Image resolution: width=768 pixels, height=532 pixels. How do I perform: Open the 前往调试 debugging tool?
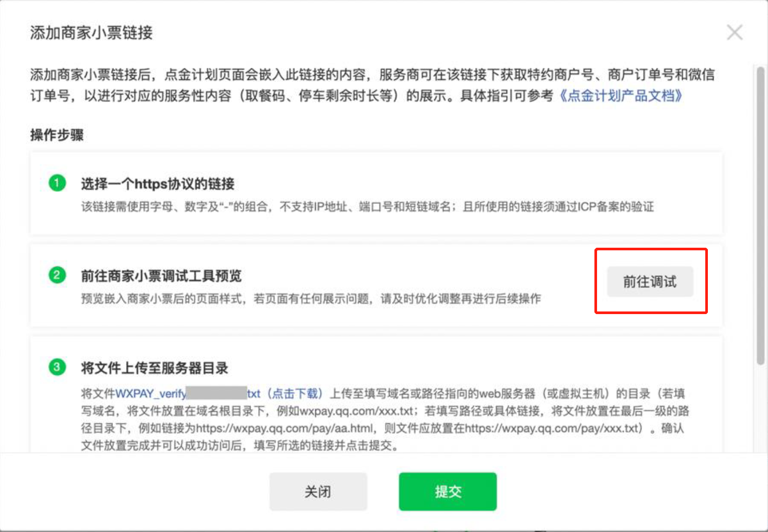(x=650, y=282)
